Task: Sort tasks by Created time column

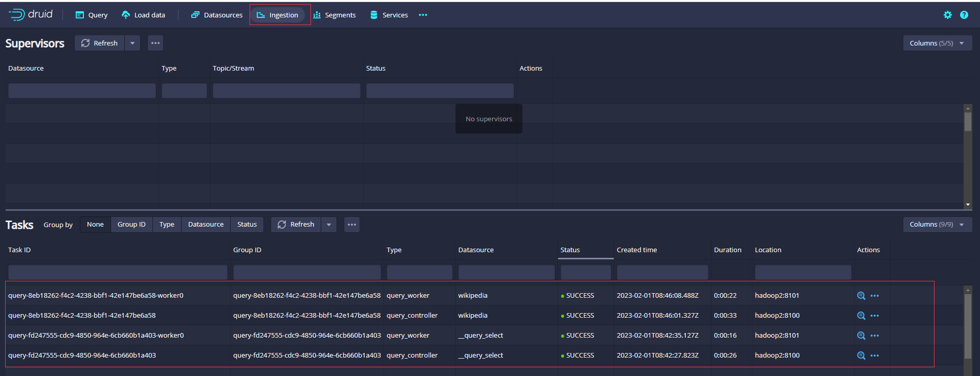Action: pos(637,250)
